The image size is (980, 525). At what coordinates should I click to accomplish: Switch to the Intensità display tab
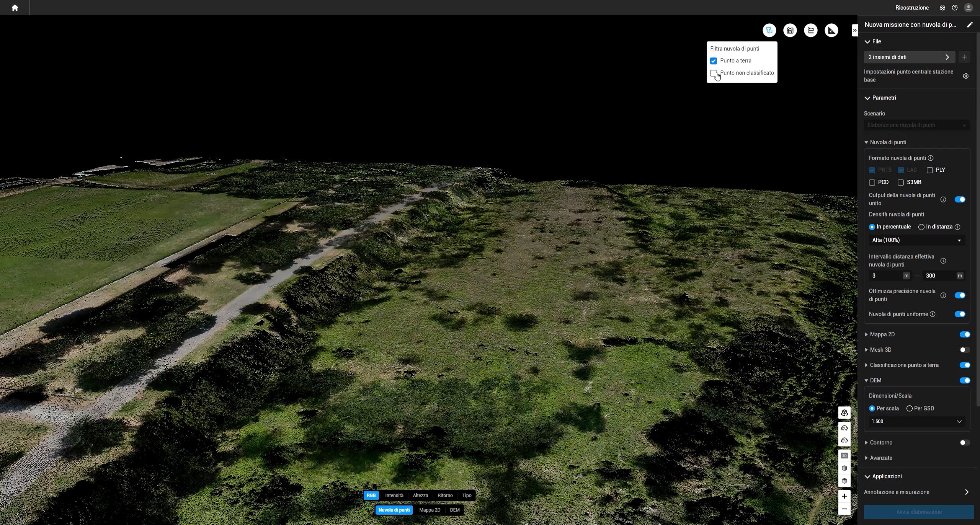click(394, 495)
